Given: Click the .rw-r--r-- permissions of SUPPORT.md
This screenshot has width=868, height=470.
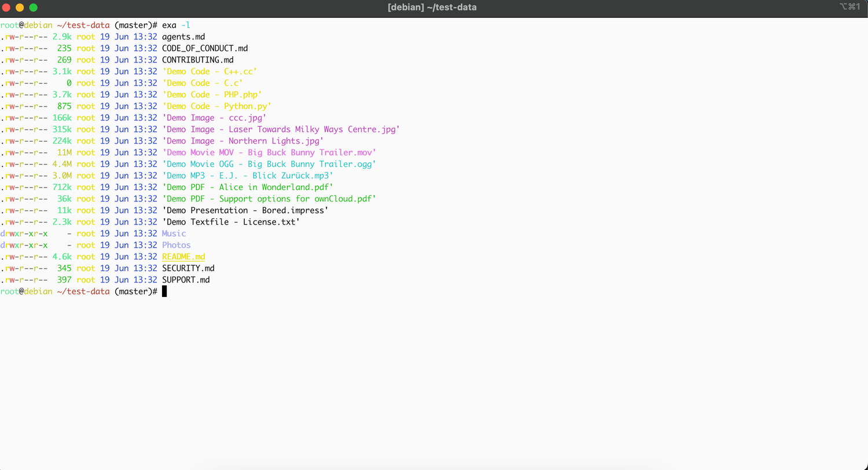Looking at the screenshot, I should tap(24, 280).
